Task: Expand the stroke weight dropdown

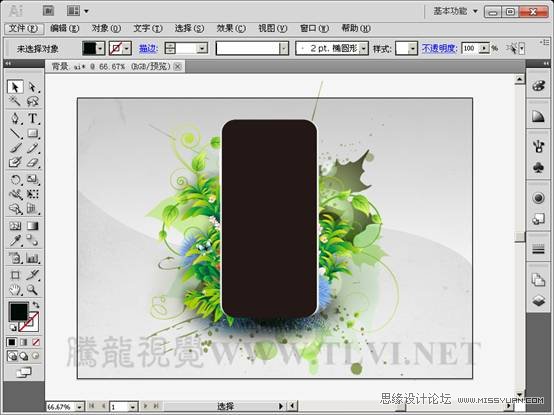Action: point(202,48)
